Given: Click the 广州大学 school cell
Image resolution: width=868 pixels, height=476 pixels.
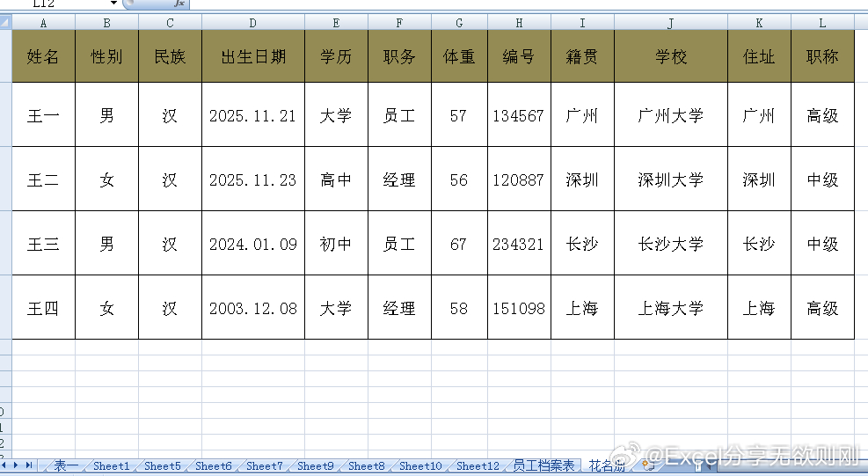Looking at the screenshot, I should 671,114.
